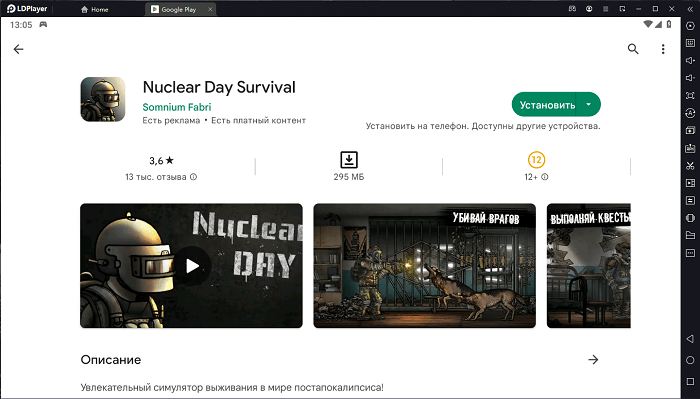Click the Nuclear Day Survival app icon
700x399 pixels.
103,99
